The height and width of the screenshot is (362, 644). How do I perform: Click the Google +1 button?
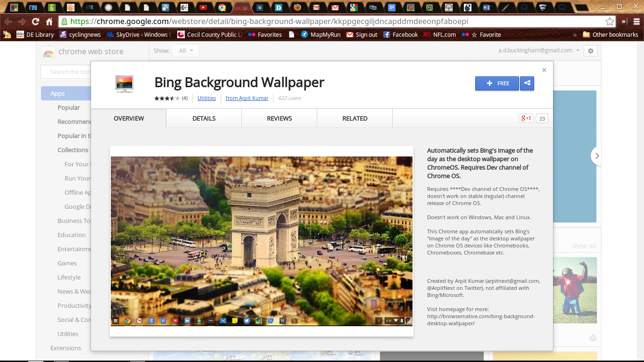point(526,118)
